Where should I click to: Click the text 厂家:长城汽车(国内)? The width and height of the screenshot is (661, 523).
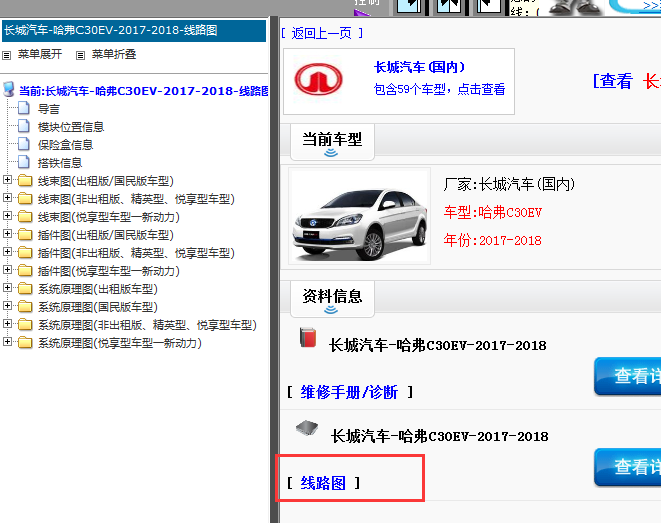[x=509, y=184]
